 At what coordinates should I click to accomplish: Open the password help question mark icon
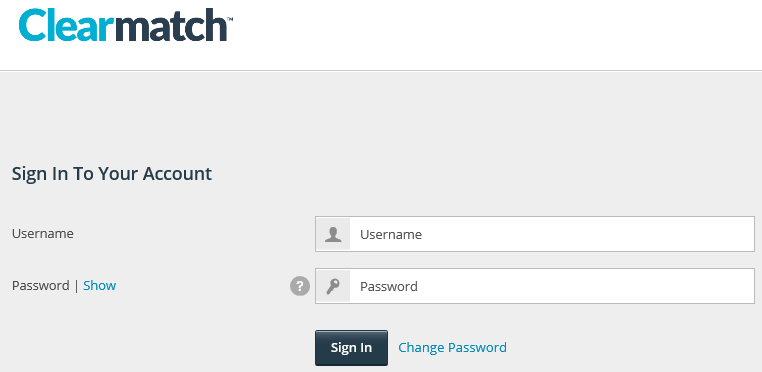tap(300, 286)
